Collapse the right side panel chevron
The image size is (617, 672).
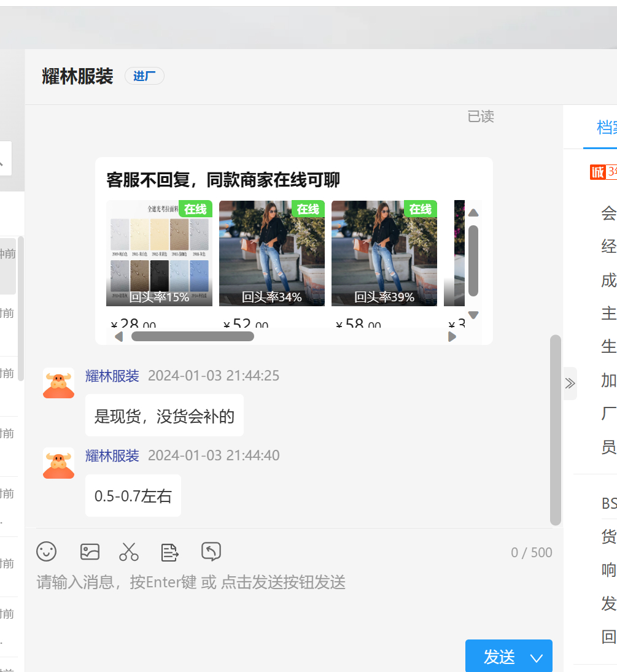click(570, 384)
